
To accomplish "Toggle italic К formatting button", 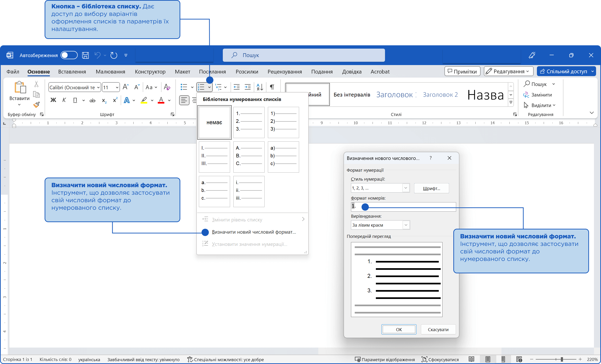I will pos(64,100).
